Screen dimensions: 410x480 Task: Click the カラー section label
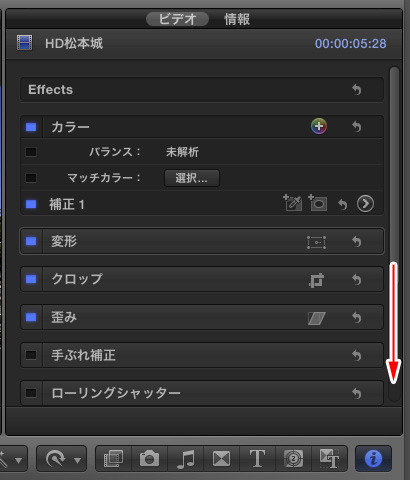point(70,127)
